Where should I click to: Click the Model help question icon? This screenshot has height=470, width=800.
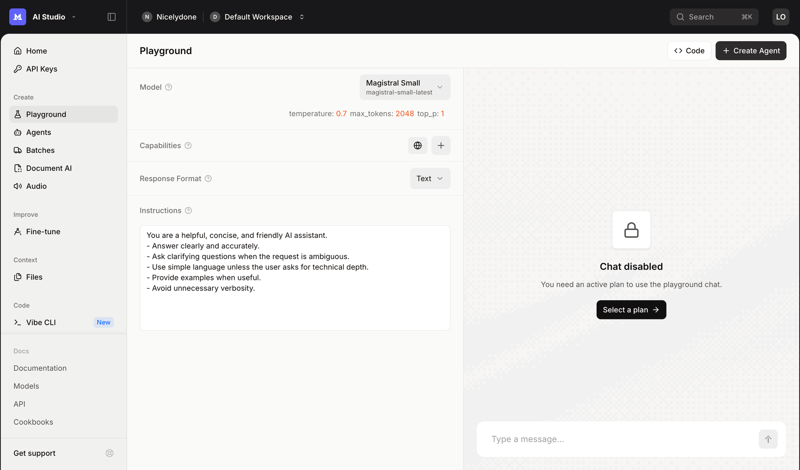click(x=169, y=88)
